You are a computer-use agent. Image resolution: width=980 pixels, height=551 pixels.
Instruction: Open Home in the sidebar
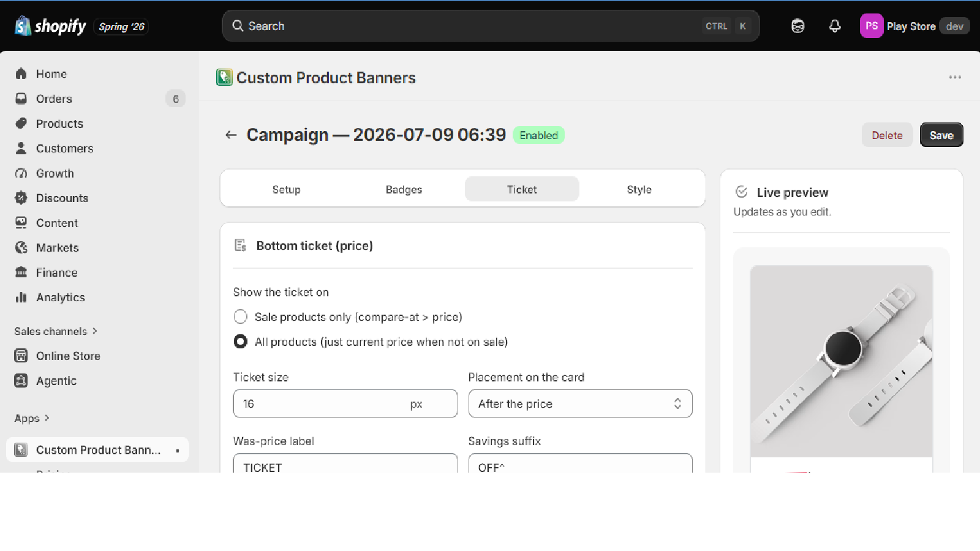coord(51,73)
